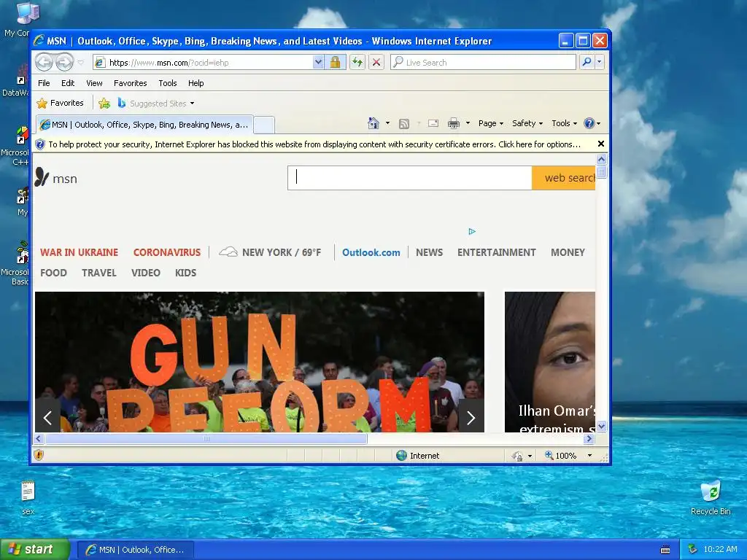Screen dimensions: 747x560
Task: Open the recent pages dropdown arrow
Action: [80, 63]
